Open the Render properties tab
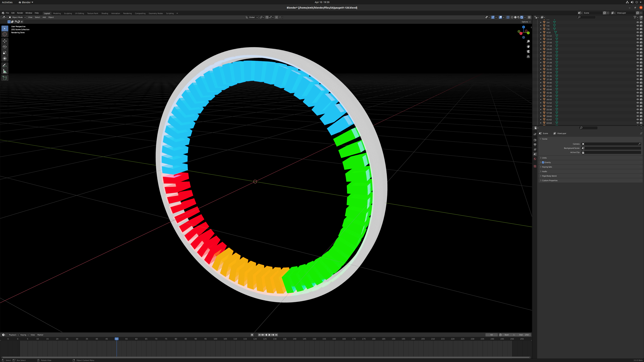 (535, 140)
